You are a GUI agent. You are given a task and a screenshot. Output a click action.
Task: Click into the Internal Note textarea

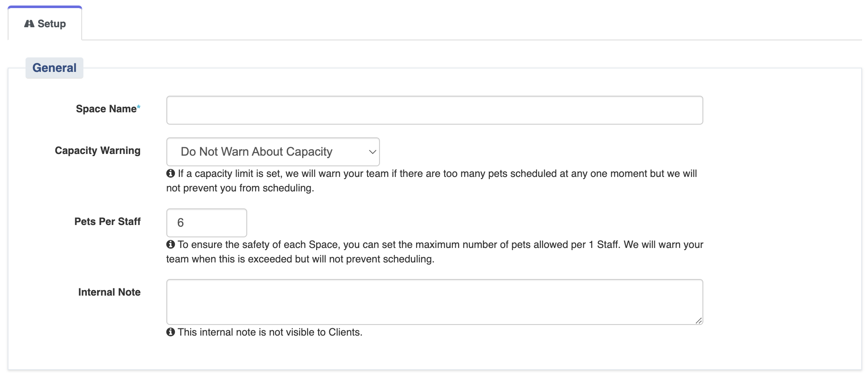(x=434, y=302)
